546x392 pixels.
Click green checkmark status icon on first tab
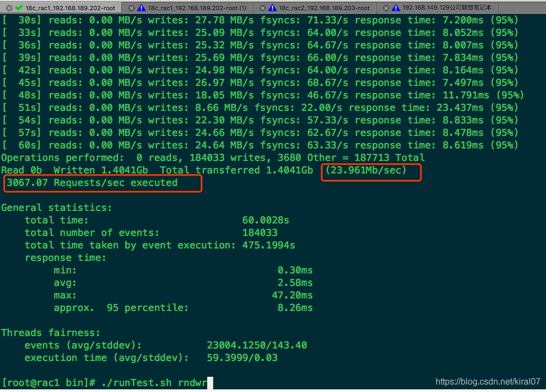point(19,7)
